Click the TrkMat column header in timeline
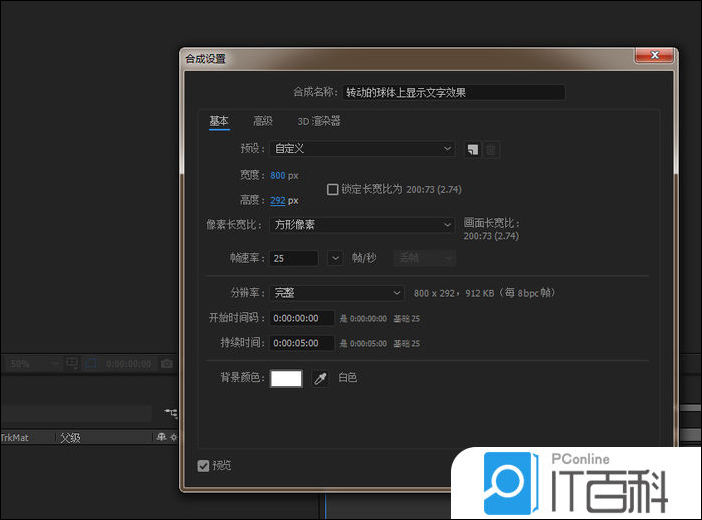702x520 pixels. pyautogui.click(x=14, y=438)
